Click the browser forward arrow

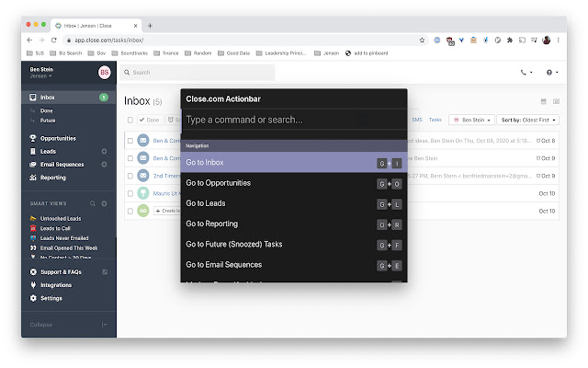pos(41,40)
